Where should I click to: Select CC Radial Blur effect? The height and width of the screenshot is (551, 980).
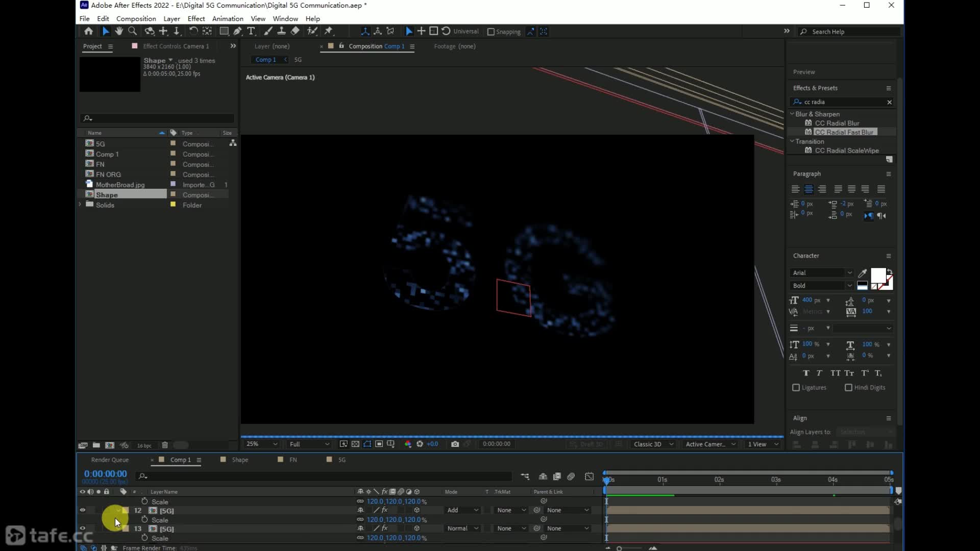coord(837,123)
